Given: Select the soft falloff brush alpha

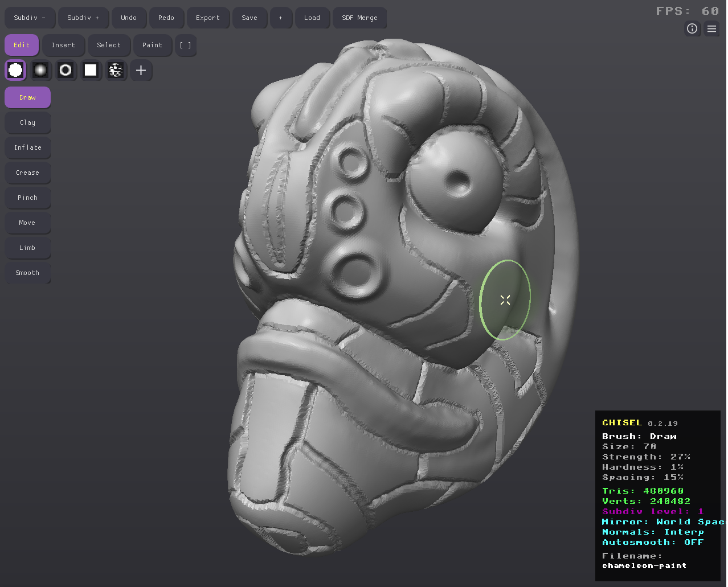Looking at the screenshot, I should 40,70.
